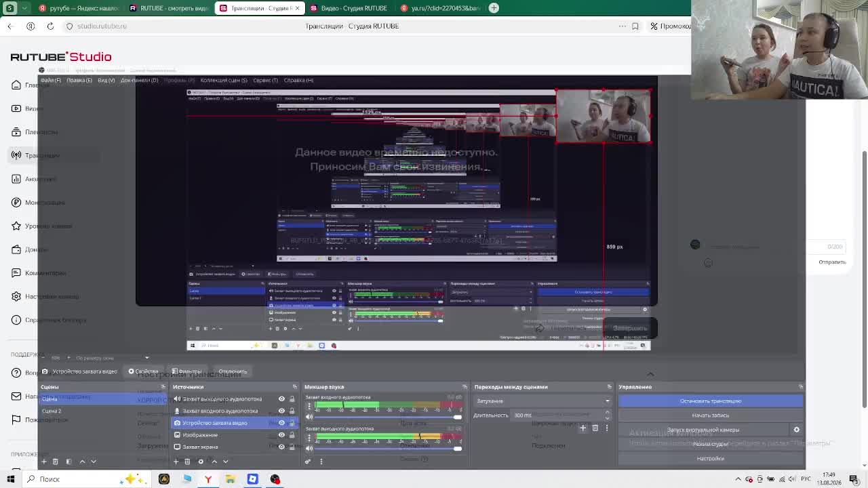Open the Файл menu in OBS
This screenshot has height=488, width=868.
coord(51,80)
